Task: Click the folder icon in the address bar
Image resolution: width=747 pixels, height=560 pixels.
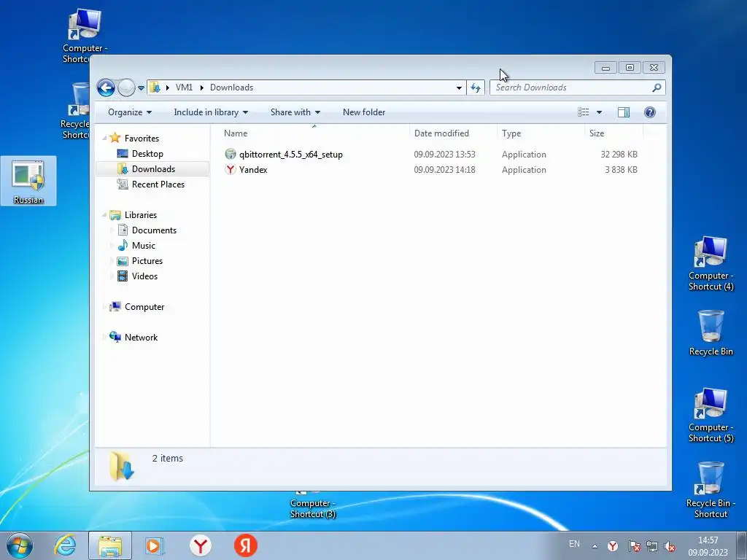Action: click(x=155, y=87)
